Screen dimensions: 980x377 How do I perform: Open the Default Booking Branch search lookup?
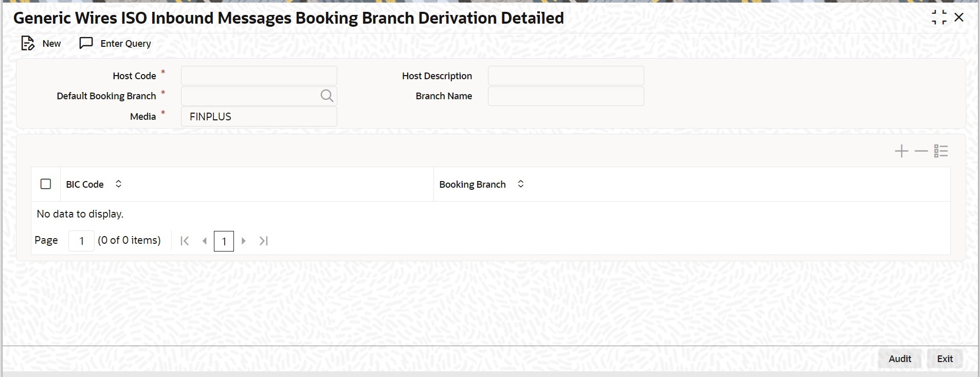327,96
